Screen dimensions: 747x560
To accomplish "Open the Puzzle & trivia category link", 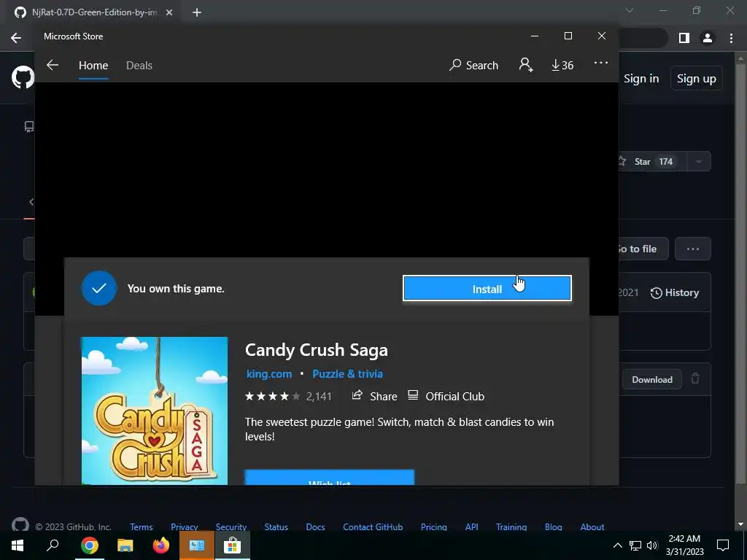I will pyautogui.click(x=347, y=374).
